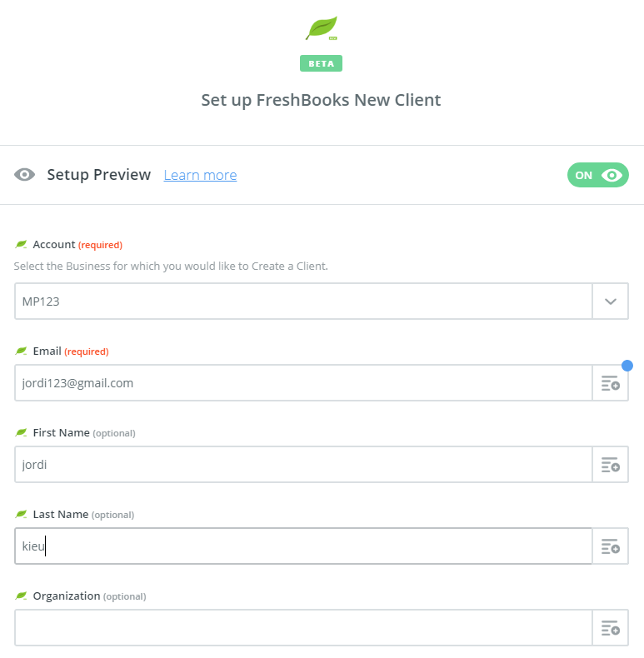
Task: Open insert-field icon for First Name
Action: point(611,465)
